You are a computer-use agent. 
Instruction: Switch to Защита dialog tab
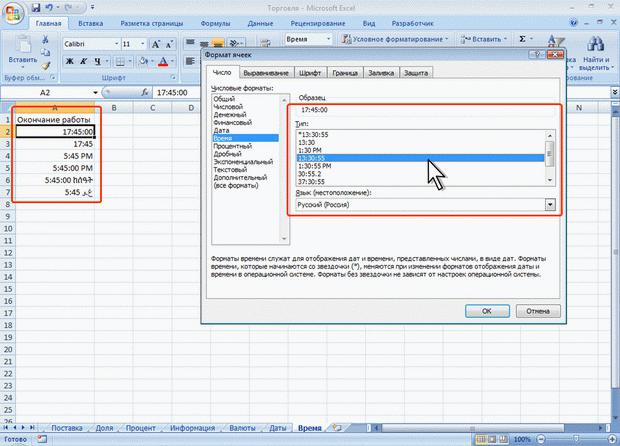pos(416,73)
